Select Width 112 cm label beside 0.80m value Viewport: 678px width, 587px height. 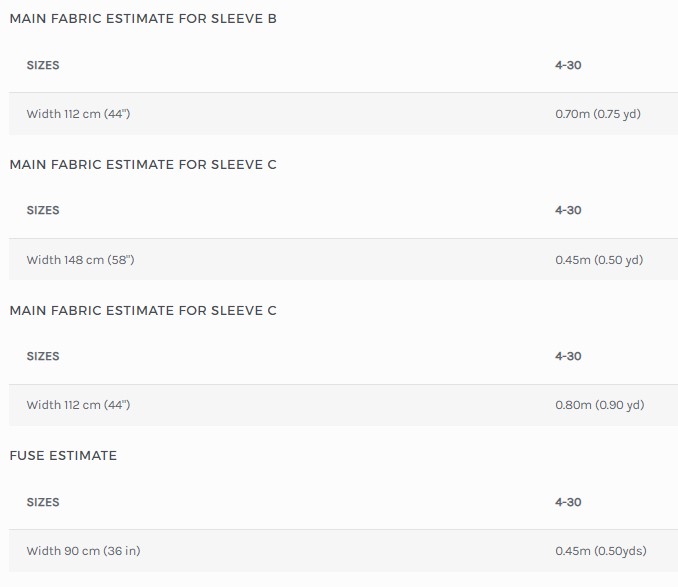tap(78, 405)
